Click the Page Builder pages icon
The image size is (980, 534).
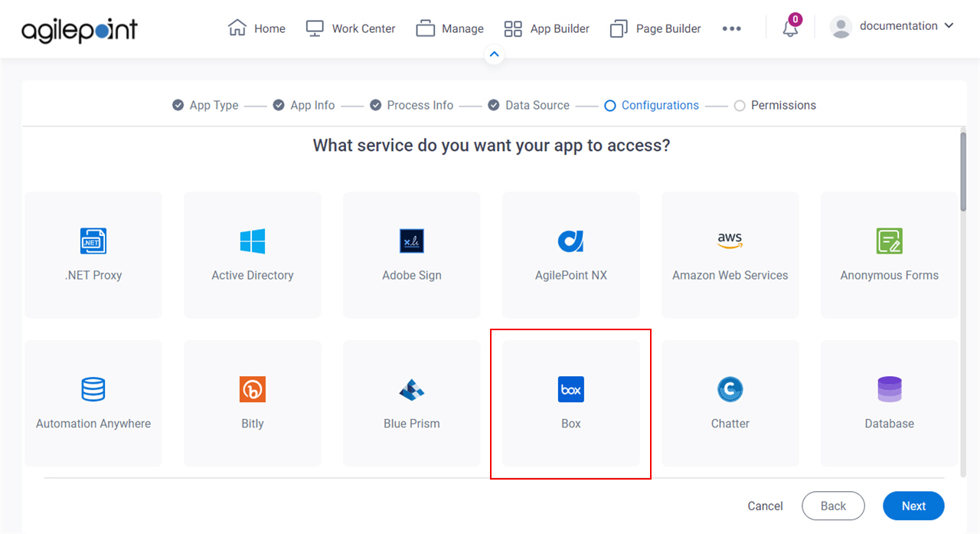coord(619,29)
